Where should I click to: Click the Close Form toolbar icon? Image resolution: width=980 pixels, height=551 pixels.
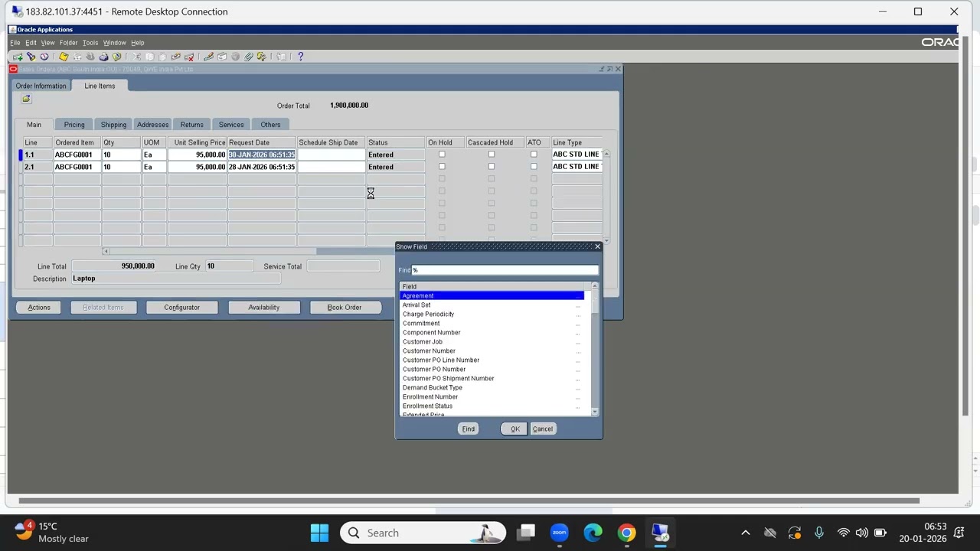click(116, 57)
